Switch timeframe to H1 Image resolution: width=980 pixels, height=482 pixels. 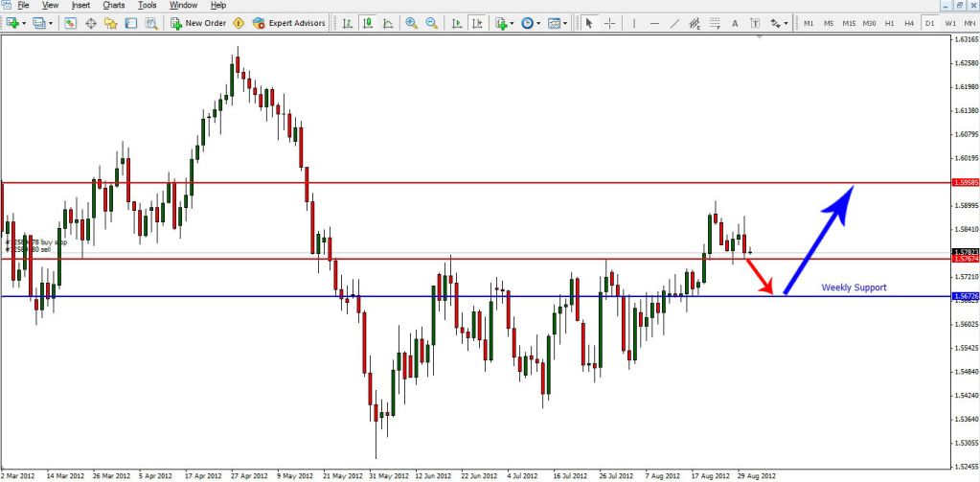coord(889,23)
